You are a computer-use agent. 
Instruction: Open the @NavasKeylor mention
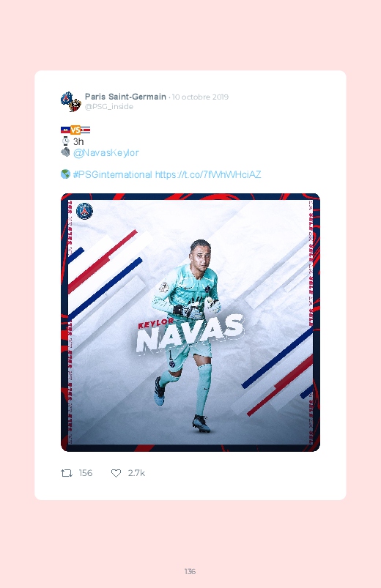106,152
